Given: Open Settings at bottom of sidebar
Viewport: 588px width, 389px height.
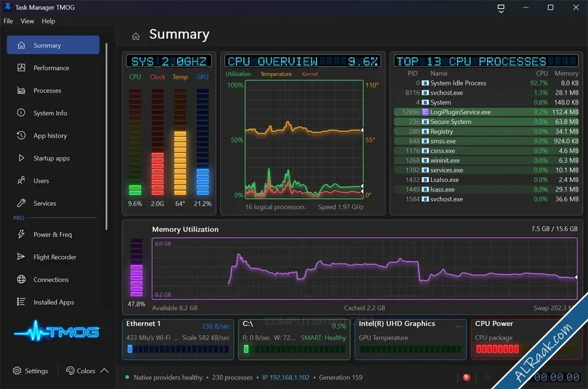Looking at the screenshot, I should [x=30, y=370].
